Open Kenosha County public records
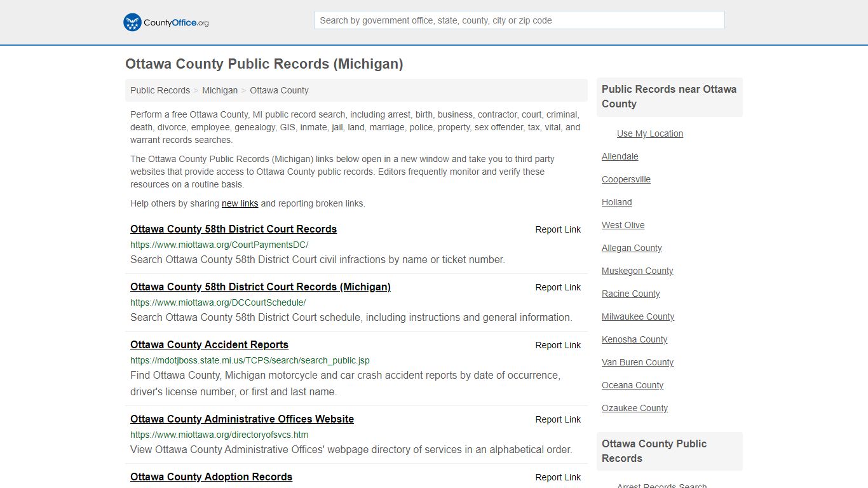This screenshot has width=868, height=488. [x=635, y=339]
